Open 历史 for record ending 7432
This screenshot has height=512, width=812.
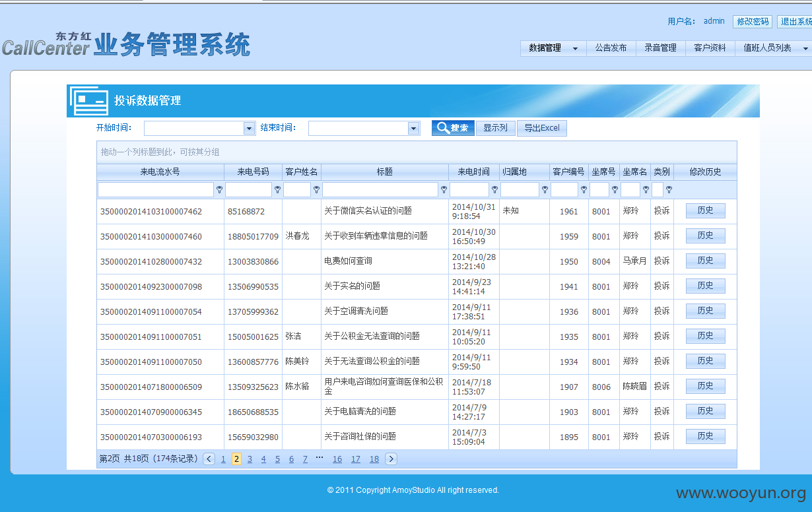coord(705,261)
